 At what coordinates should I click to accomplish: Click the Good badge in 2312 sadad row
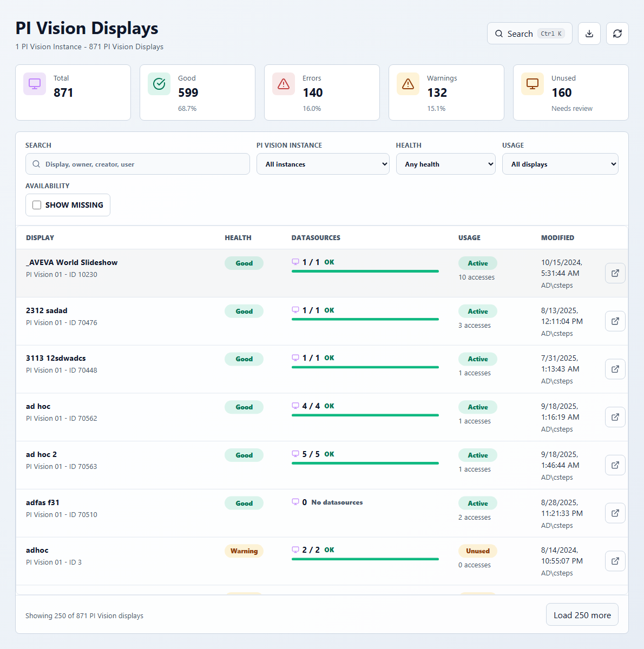click(244, 311)
